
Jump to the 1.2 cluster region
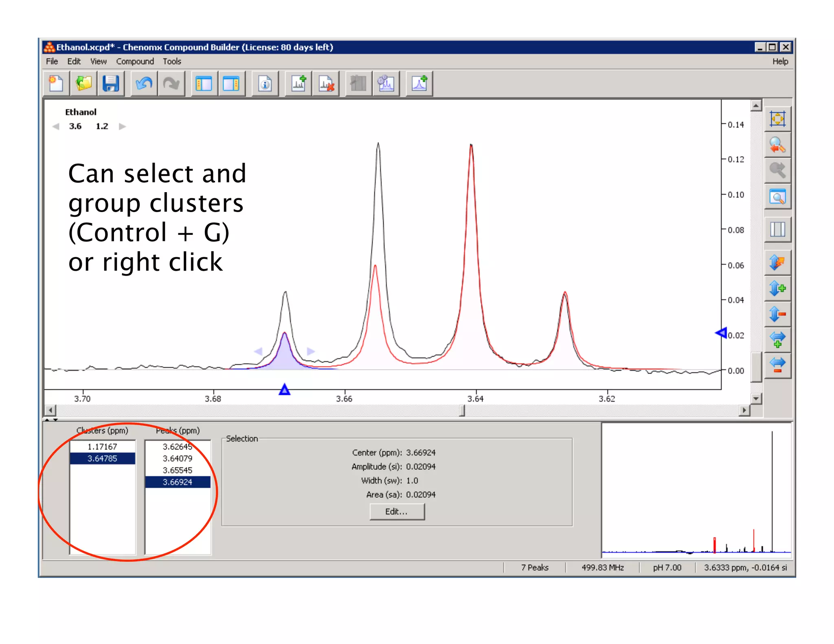102,127
